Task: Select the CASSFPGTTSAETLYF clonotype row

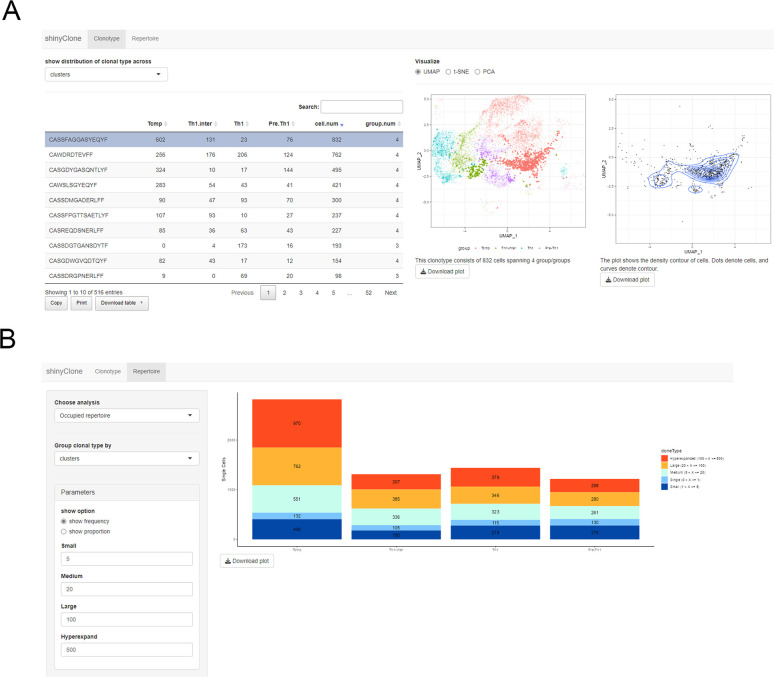Action: coord(224,215)
